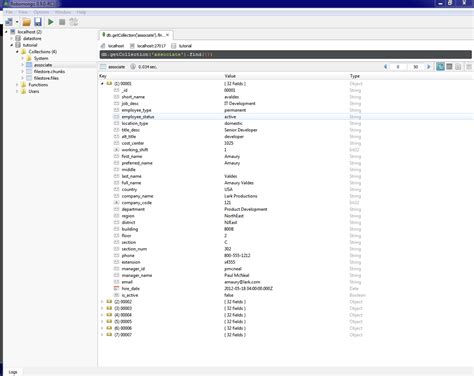
Task: Click the tutorial database icon in tree
Action: pyautogui.click(x=18, y=45)
